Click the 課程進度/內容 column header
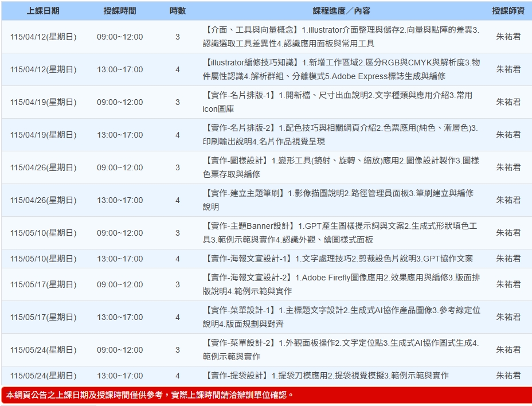 341,11
